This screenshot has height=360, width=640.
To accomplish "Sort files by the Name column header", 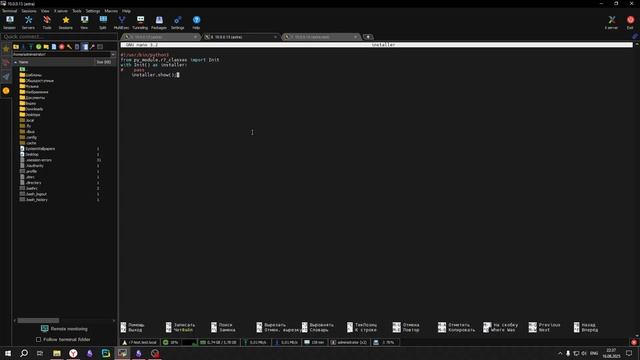I will tap(53, 62).
